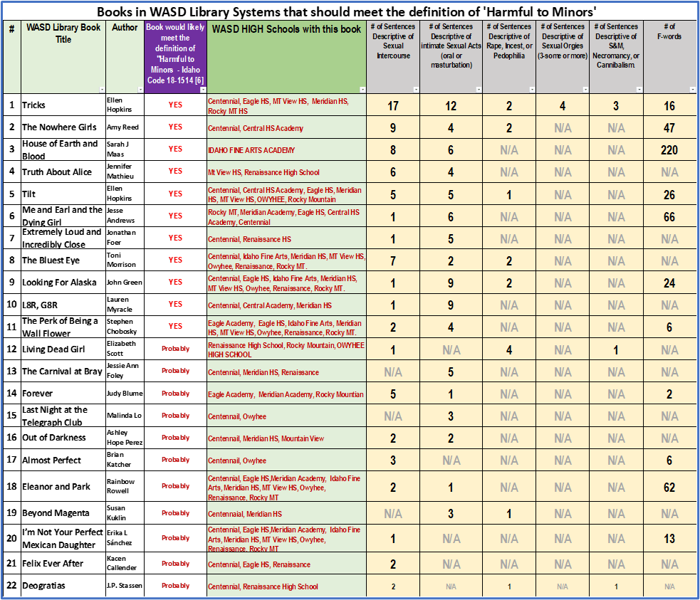Image resolution: width=700 pixels, height=600 pixels.
Task: Click the F-words value 47 for Nowhere Girls
Action: pos(669,127)
